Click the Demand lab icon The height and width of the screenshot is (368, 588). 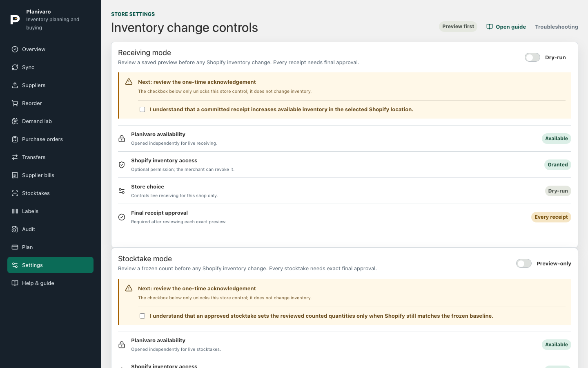point(15,121)
